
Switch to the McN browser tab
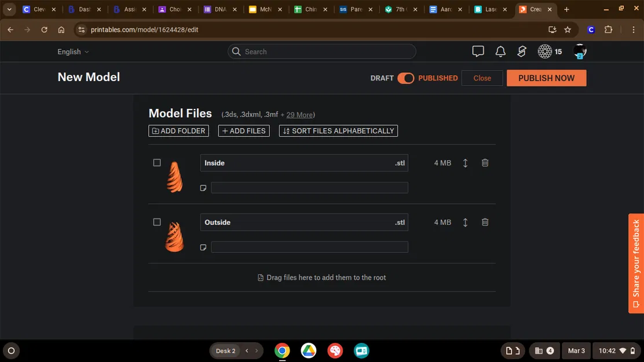pos(265,9)
